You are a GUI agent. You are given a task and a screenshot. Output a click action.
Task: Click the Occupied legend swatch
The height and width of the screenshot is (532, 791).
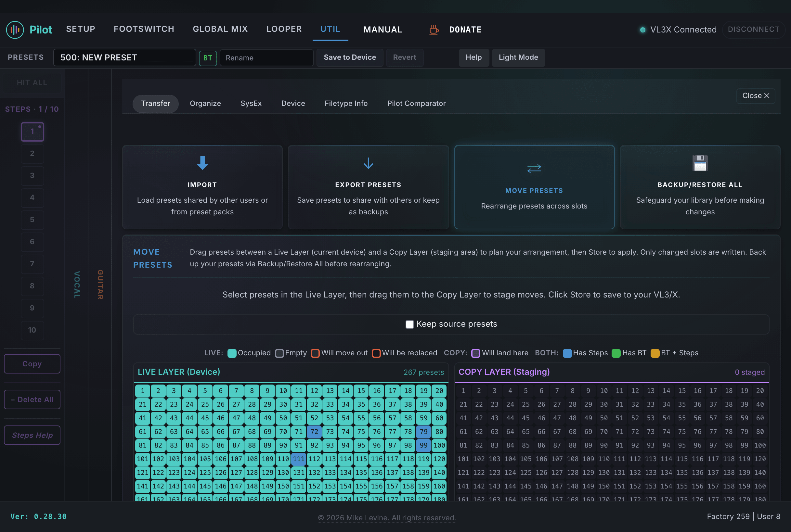pos(231,353)
